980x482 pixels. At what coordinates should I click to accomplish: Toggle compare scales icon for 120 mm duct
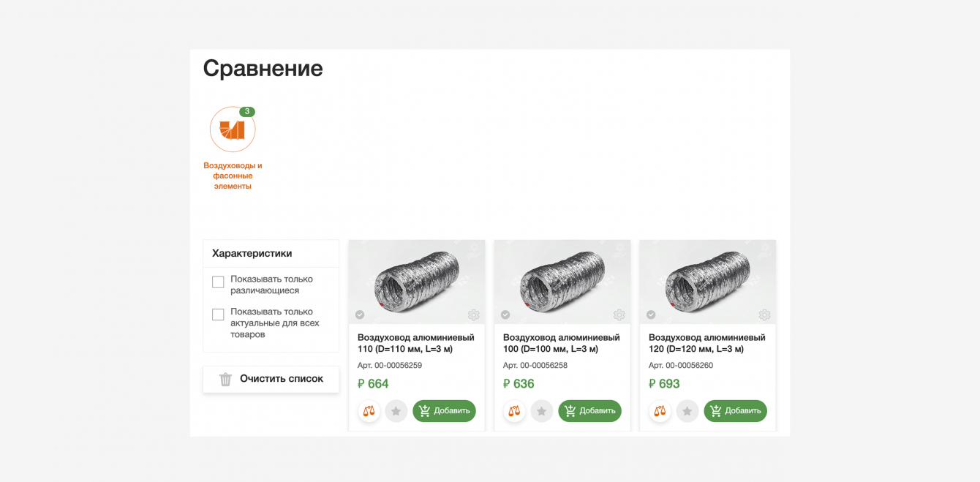pyautogui.click(x=660, y=411)
